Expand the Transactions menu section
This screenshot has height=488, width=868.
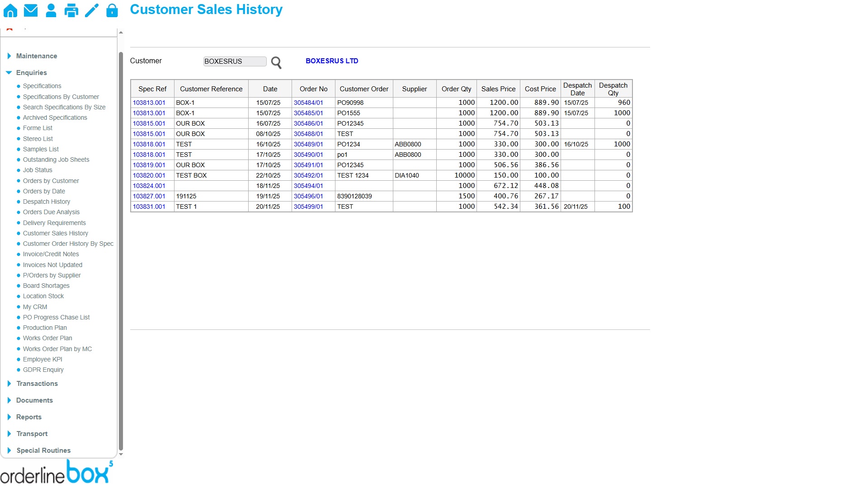37,384
